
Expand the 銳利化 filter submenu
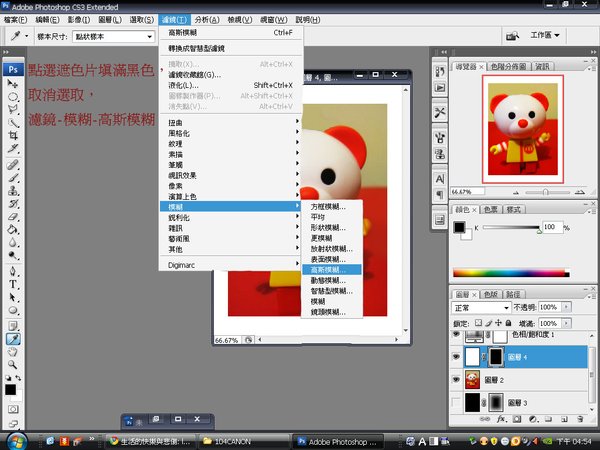click(x=231, y=217)
